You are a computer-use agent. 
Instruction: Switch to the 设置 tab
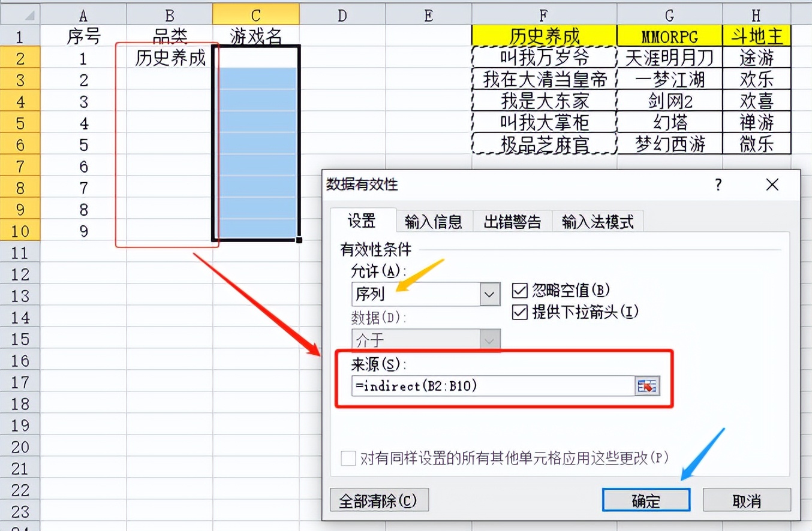362,221
